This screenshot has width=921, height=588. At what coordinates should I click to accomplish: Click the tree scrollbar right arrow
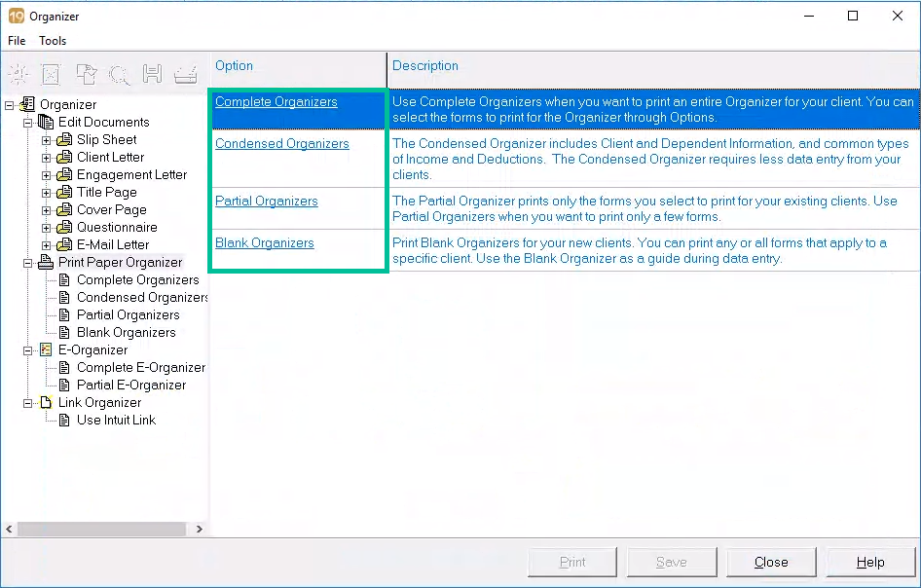[x=200, y=530]
